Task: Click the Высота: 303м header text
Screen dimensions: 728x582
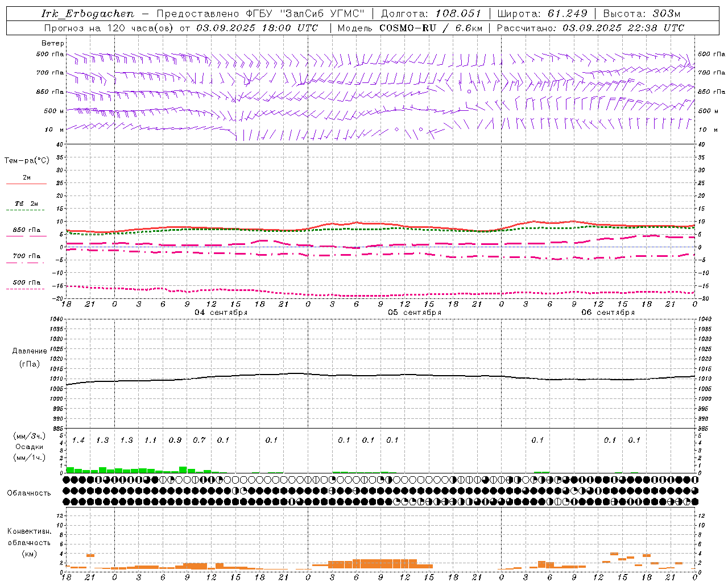Action: 642,14
